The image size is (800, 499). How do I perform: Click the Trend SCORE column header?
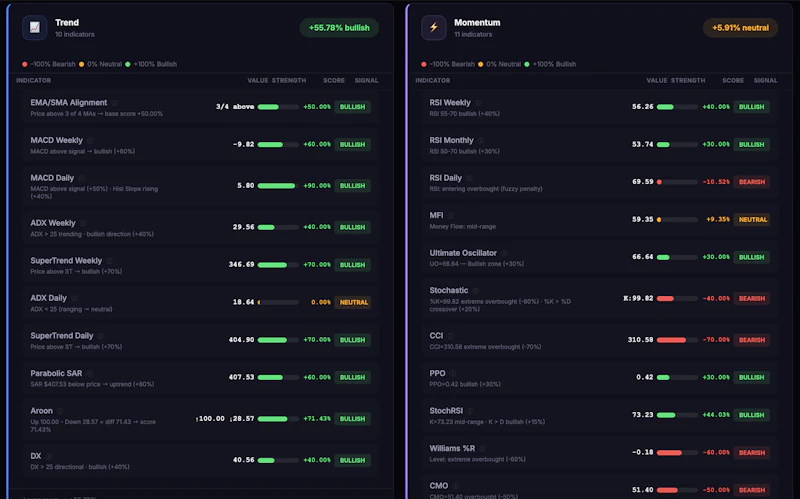click(x=334, y=81)
